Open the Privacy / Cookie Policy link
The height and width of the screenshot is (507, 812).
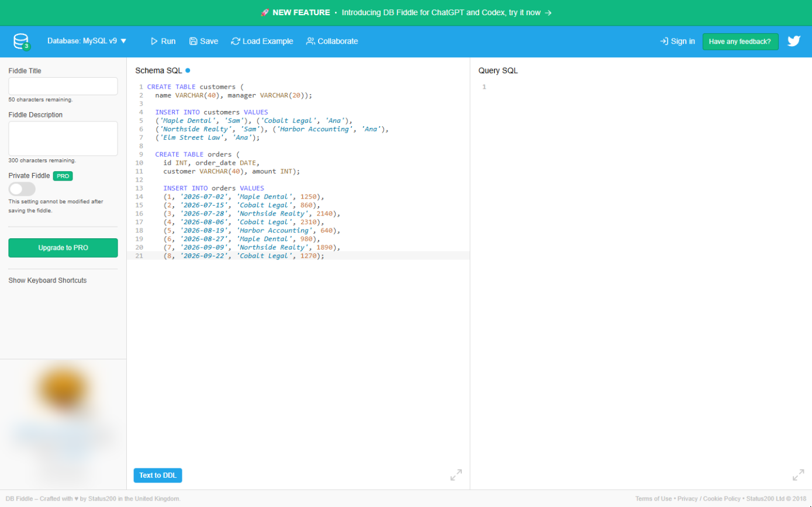[709, 499]
